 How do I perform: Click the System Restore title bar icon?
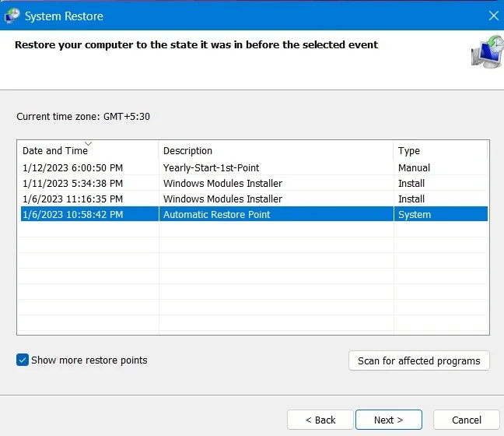pyautogui.click(x=12, y=16)
